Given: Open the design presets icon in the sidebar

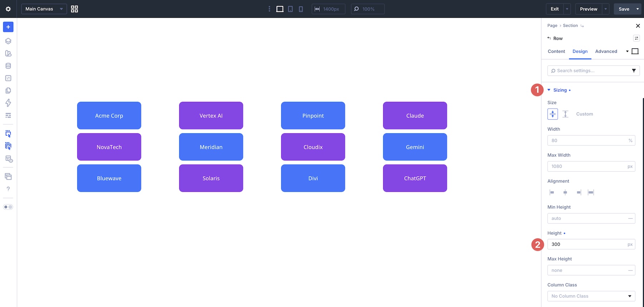Looking at the screenshot, I should (8, 53).
